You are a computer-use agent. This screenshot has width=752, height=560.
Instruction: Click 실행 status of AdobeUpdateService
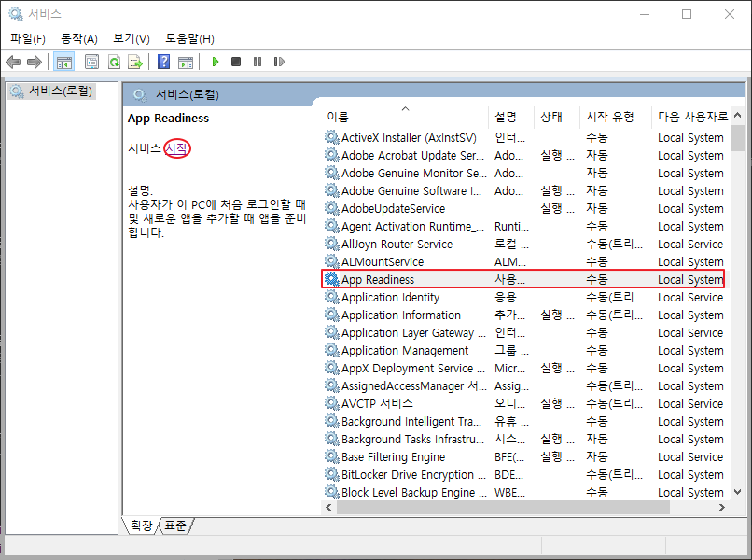[557, 208]
